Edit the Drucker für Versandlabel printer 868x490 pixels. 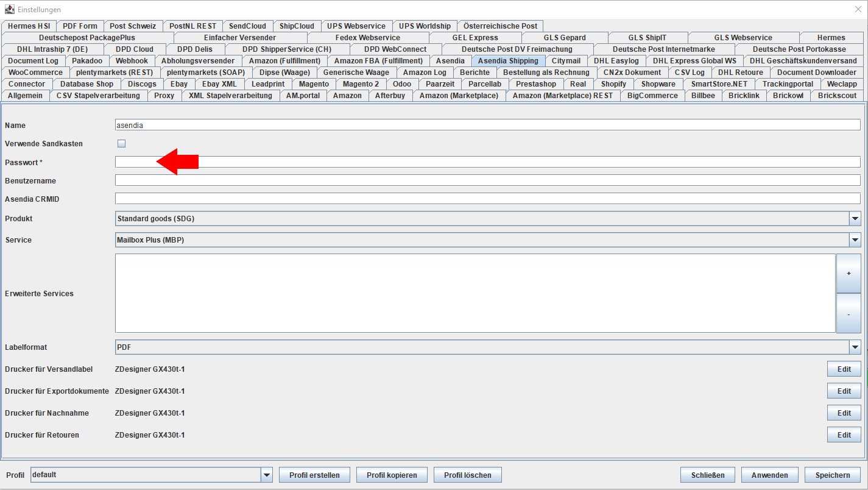[x=844, y=369]
